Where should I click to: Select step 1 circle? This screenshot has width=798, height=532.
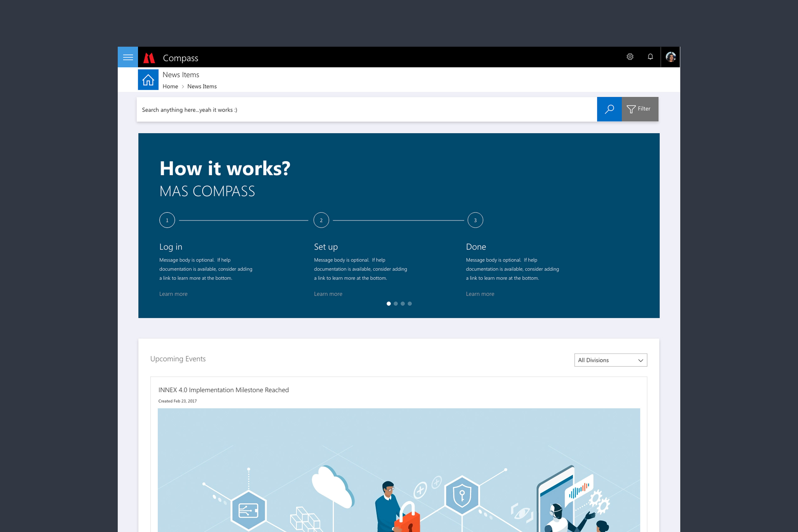tap(167, 220)
